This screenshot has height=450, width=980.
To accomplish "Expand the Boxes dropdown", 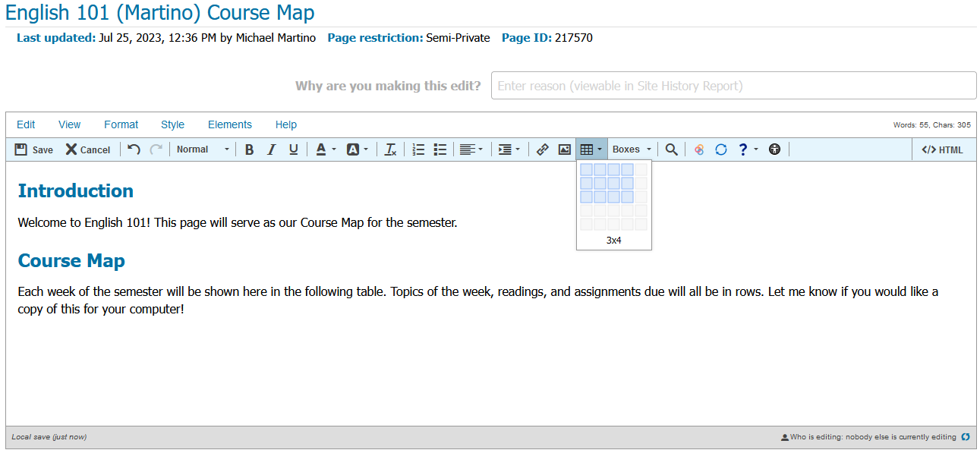I will pyautogui.click(x=632, y=149).
